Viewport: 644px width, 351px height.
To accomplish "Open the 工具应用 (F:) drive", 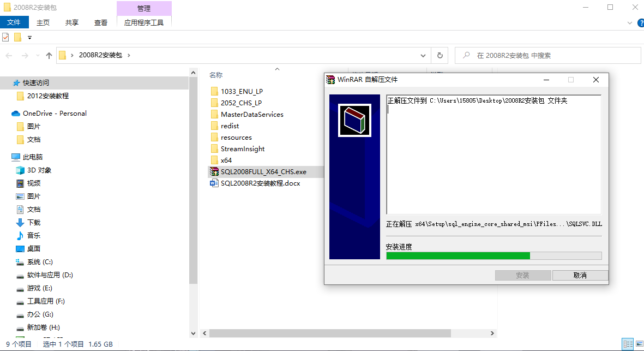I will [46, 301].
